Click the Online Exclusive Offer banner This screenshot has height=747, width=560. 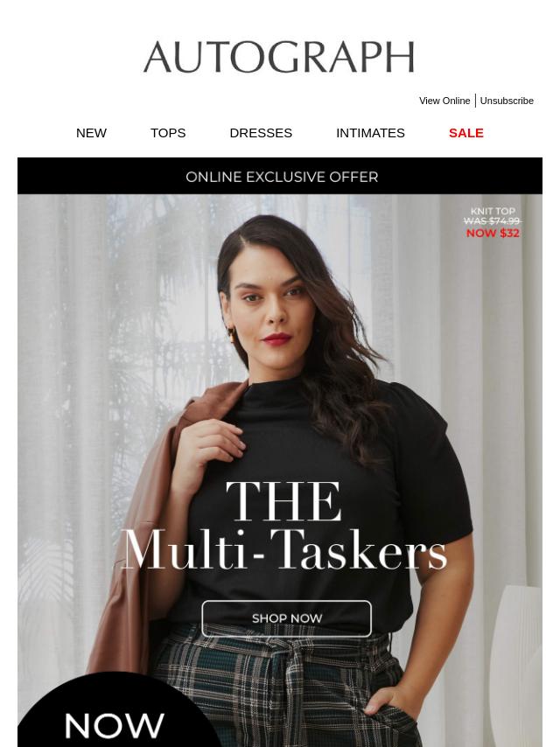click(280, 177)
